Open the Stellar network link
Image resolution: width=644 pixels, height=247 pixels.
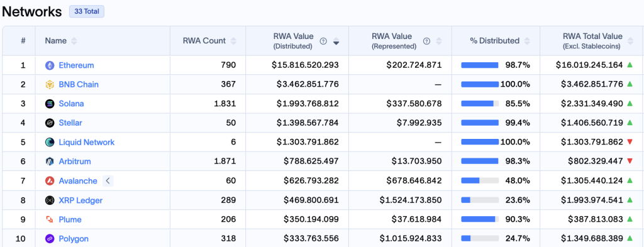pos(70,123)
